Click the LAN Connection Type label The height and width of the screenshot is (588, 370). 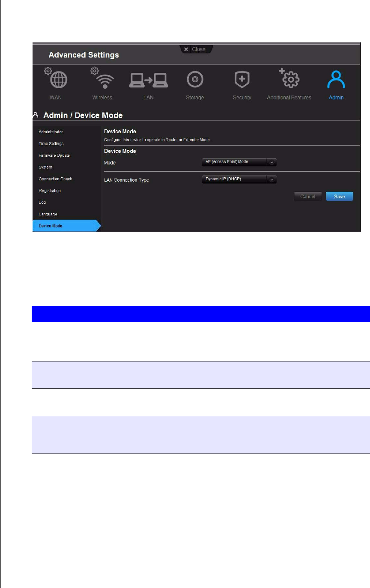(x=126, y=180)
